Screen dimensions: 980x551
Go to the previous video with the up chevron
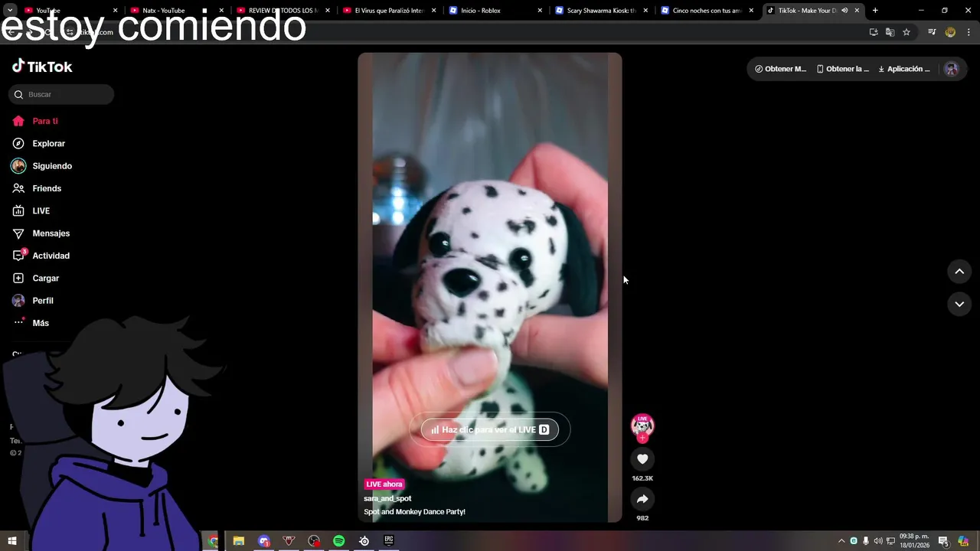[x=959, y=272]
